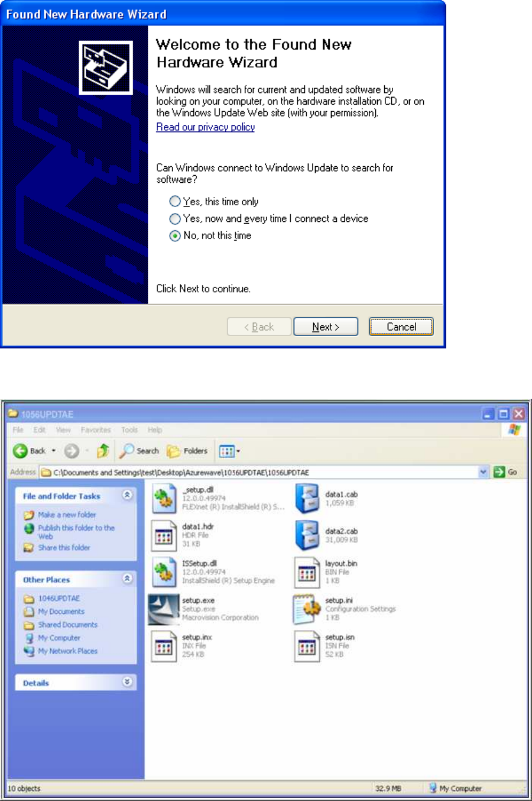
Task: Select 'No, not this time' radio option
Action: (x=175, y=236)
